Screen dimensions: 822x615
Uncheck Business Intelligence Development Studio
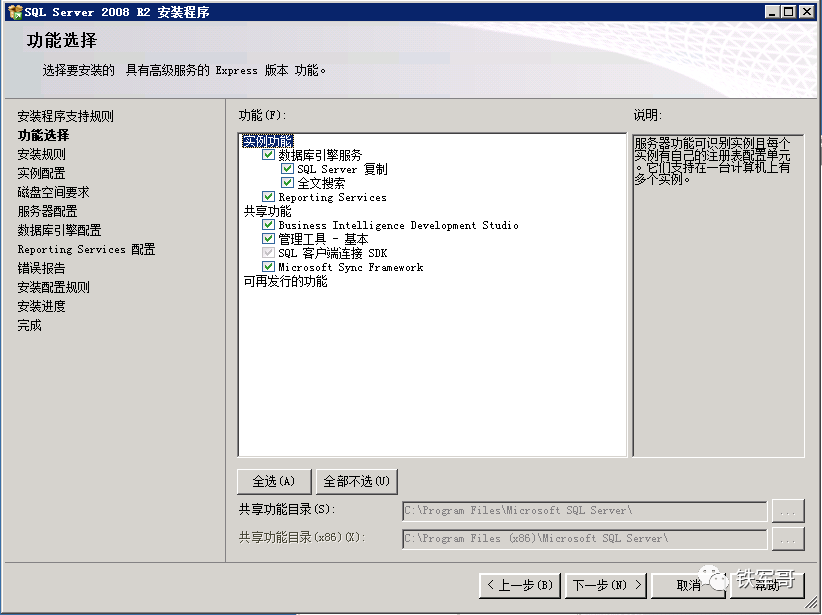268,226
